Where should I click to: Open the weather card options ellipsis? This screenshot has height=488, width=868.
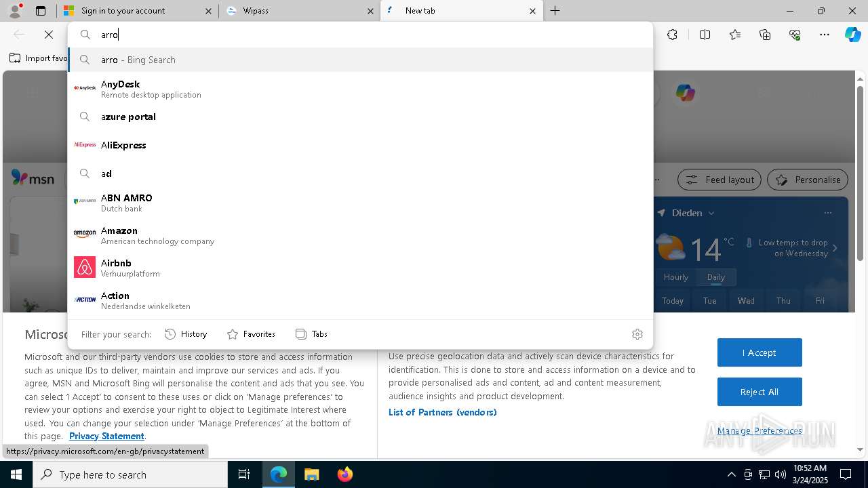pos(827,213)
